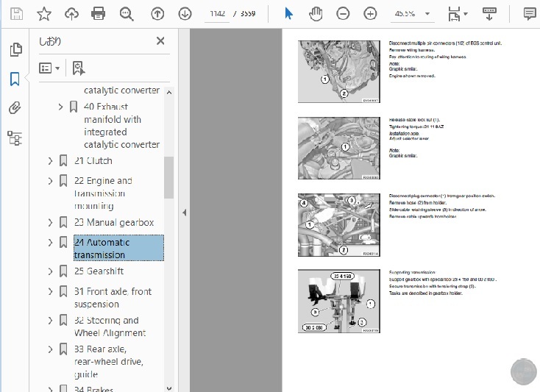Open the find text magnifier tool
This screenshot has height=392, width=540.
(127, 14)
